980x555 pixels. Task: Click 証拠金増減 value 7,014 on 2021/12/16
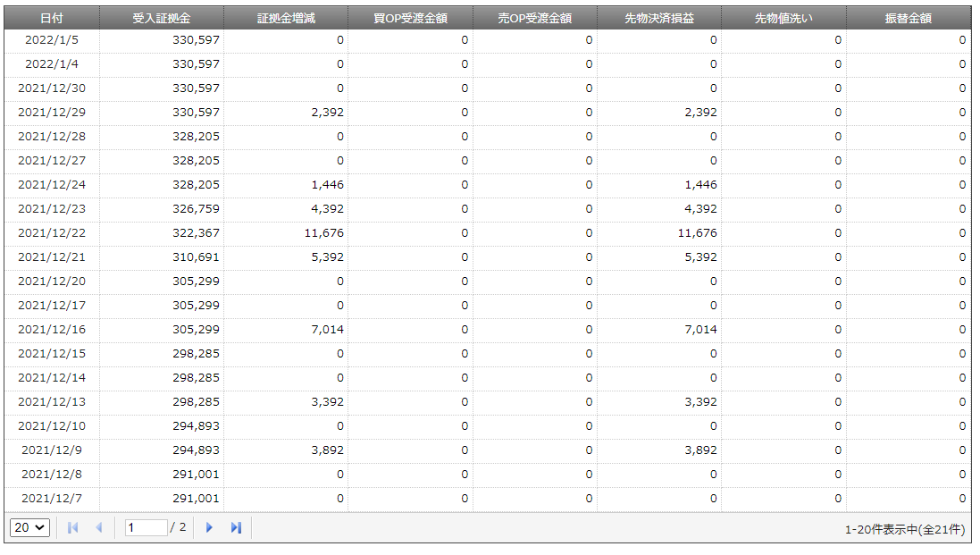pyautogui.click(x=328, y=330)
